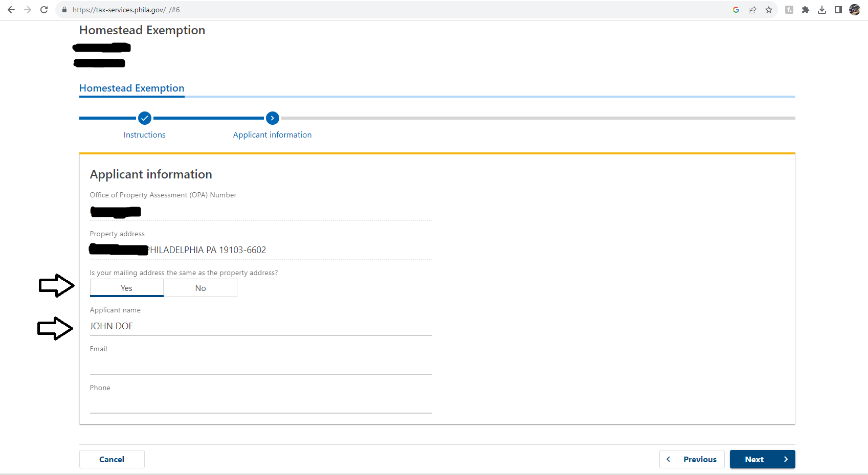Open the profile avatar menu
Image resolution: width=868 pixels, height=475 pixels.
855,10
